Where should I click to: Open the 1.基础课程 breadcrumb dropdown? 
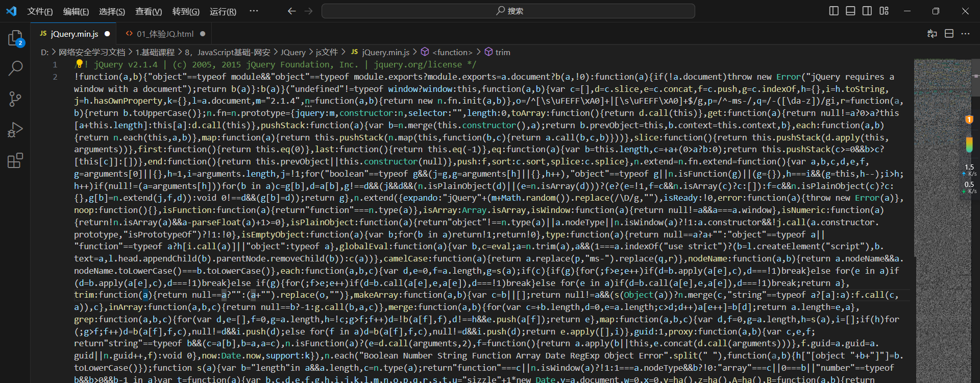155,52
